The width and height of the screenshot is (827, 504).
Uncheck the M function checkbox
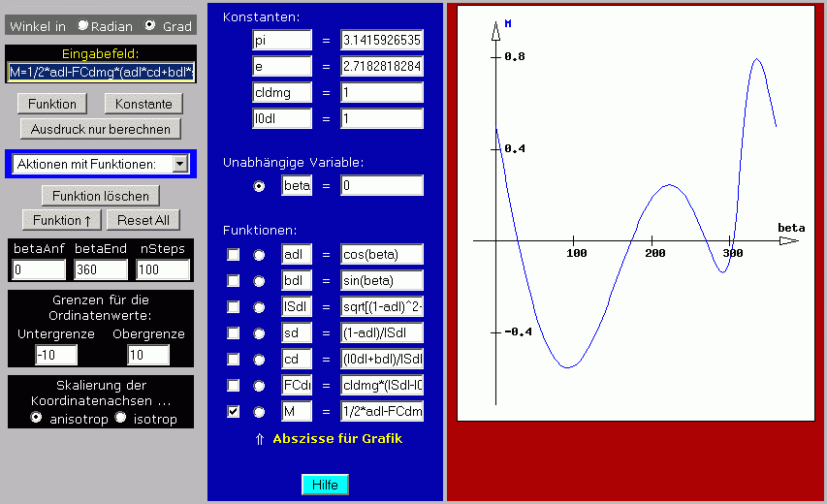[234, 412]
